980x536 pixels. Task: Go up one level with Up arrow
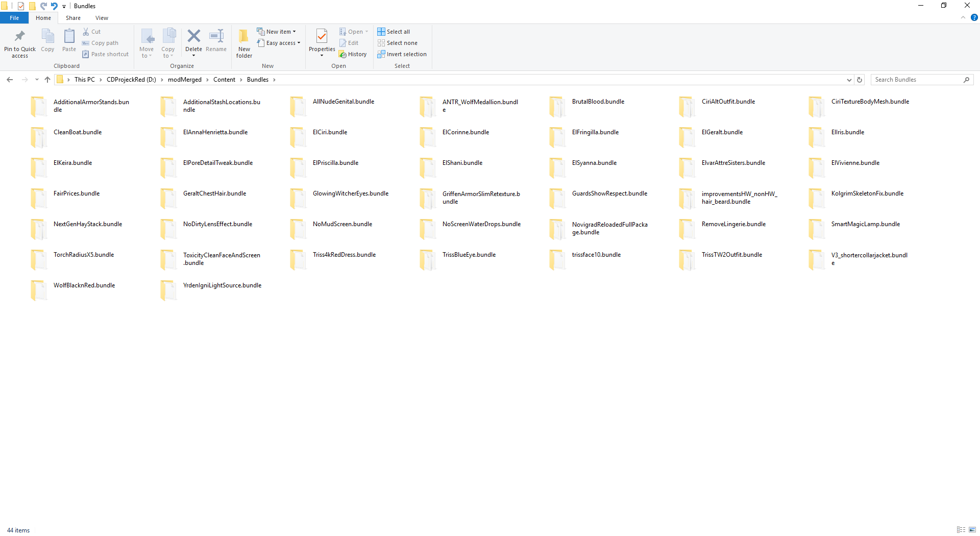click(x=47, y=80)
